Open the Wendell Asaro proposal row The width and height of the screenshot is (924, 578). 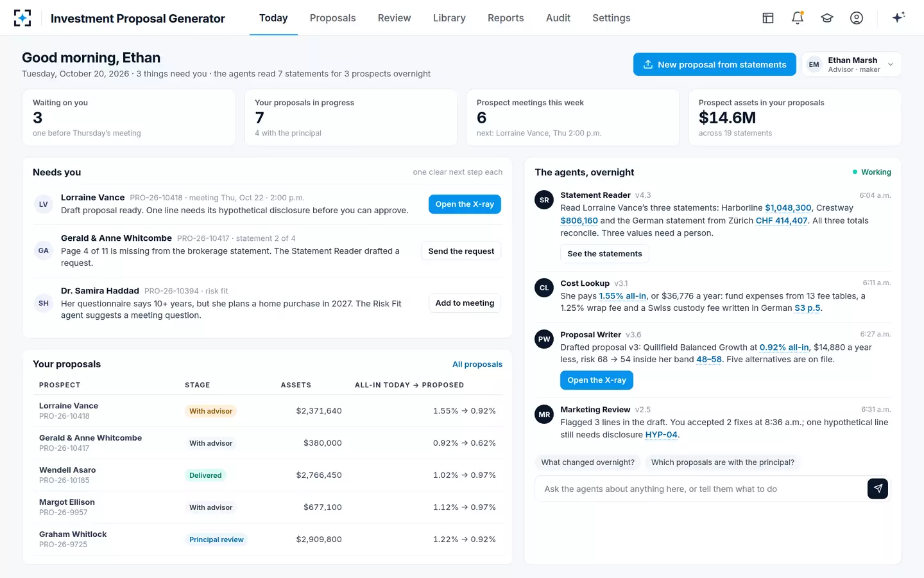(268, 475)
